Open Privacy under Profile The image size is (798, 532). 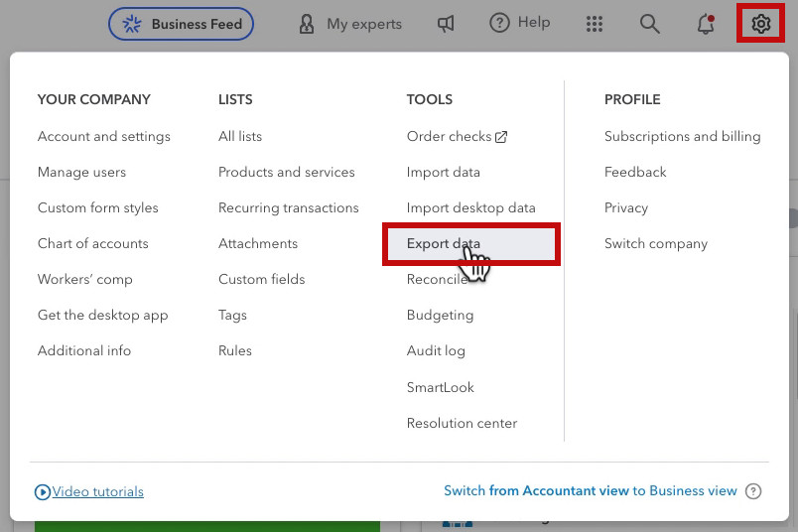click(626, 207)
